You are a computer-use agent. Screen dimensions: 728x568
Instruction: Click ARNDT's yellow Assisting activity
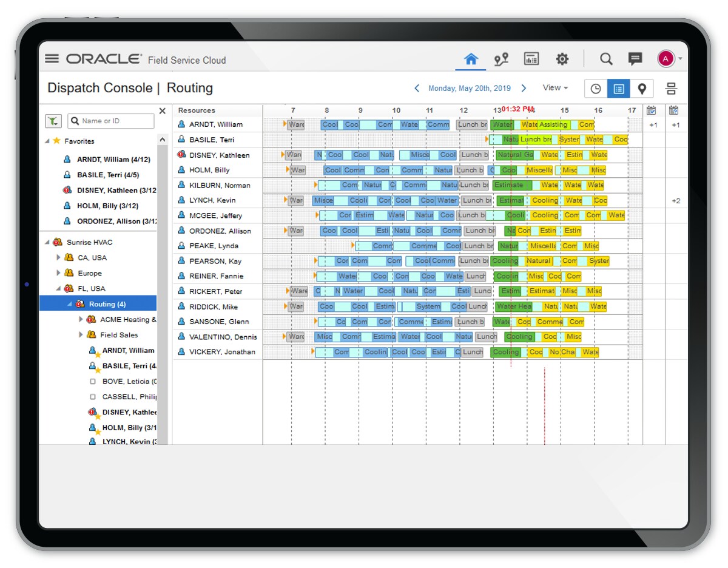[553, 124]
